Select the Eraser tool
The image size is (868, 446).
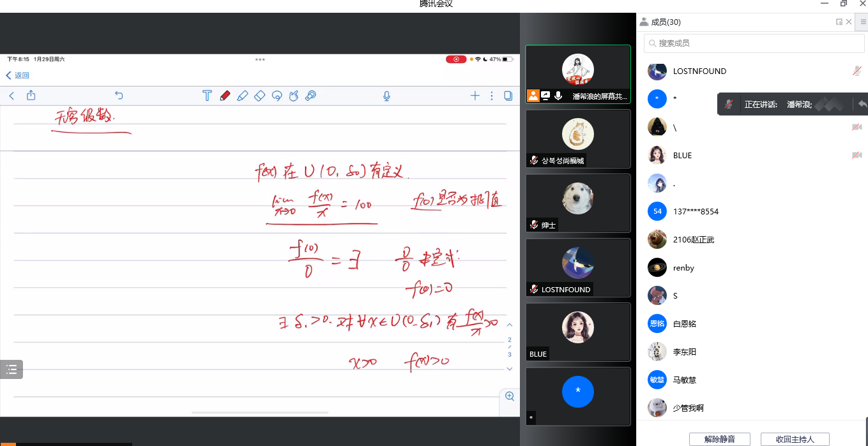pos(259,96)
